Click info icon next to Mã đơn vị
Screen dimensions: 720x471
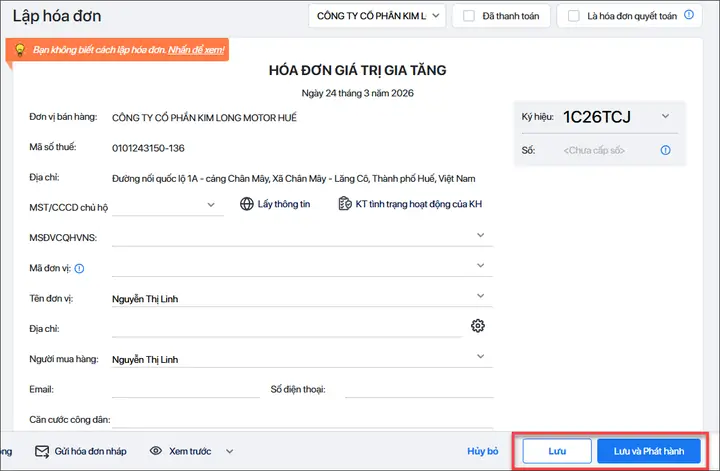coord(79,269)
